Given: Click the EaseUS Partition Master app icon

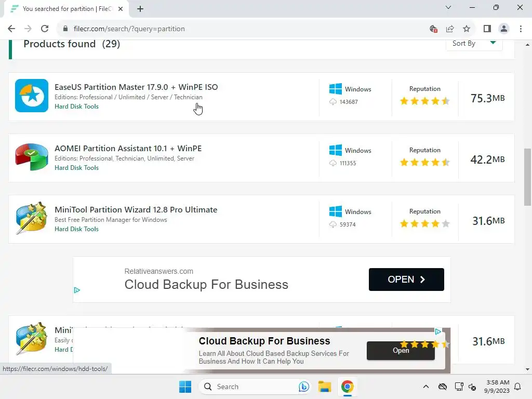Looking at the screenshot, I should tap(32, 96).
